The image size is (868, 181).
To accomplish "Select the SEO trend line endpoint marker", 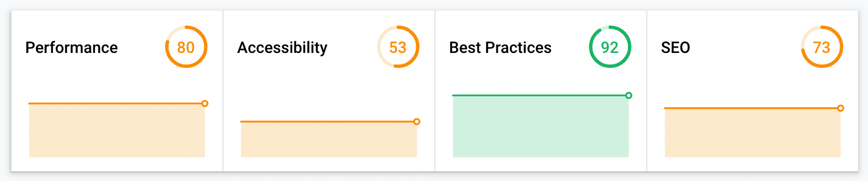I will [840, 108].
